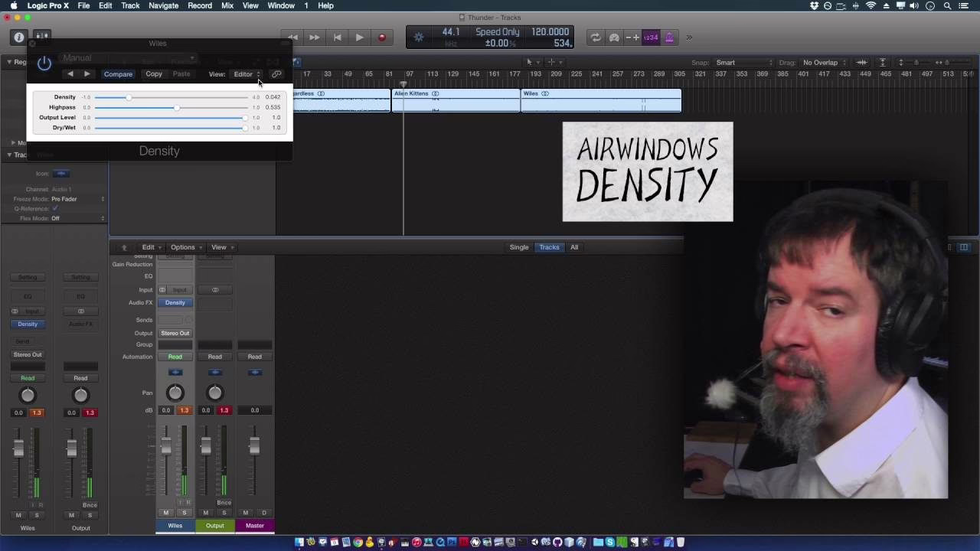Mute the Wiles channel in mixer
980x551 pixels.
[166, 513]
